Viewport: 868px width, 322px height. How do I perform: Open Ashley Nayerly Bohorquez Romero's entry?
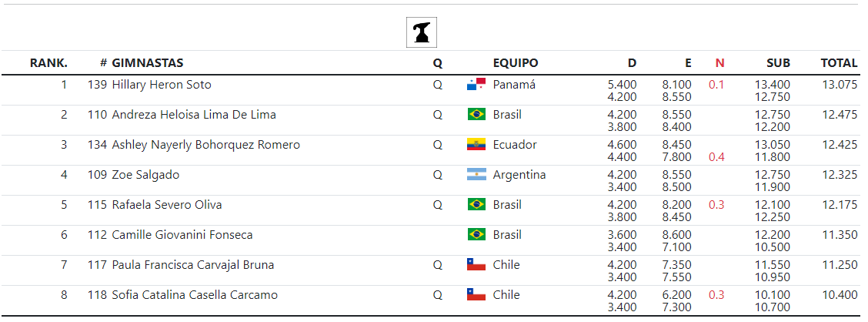point(205,145)
